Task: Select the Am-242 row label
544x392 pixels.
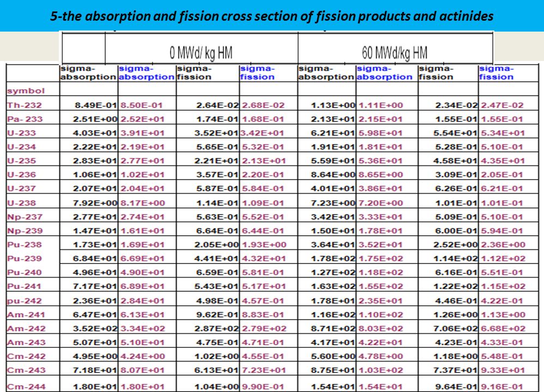Action: [x=26, y=329]
